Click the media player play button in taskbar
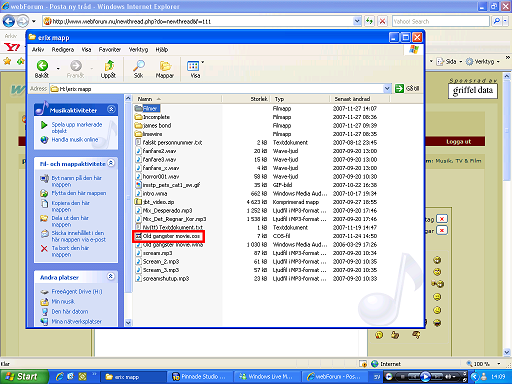Image resolution: width=512 pixels, height=384 pixels. 425,377
